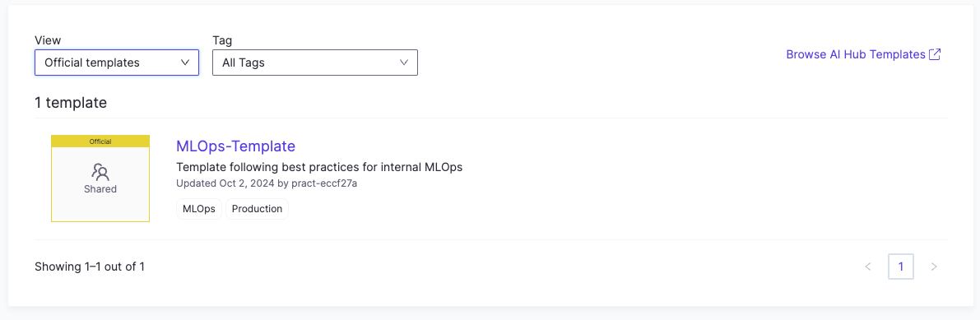Click the external link icon beside Browse AI Hub
980x320 pixels.
point(935,54)
